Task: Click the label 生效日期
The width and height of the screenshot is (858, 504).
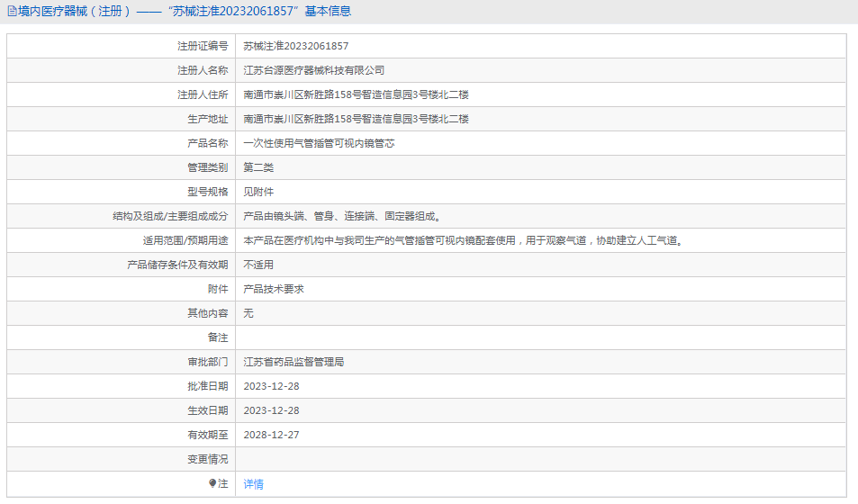Action: (x=207, y=410)
